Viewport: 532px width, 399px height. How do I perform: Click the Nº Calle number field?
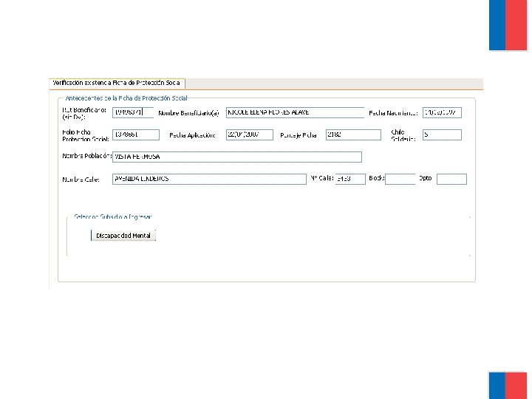(350, 179)
